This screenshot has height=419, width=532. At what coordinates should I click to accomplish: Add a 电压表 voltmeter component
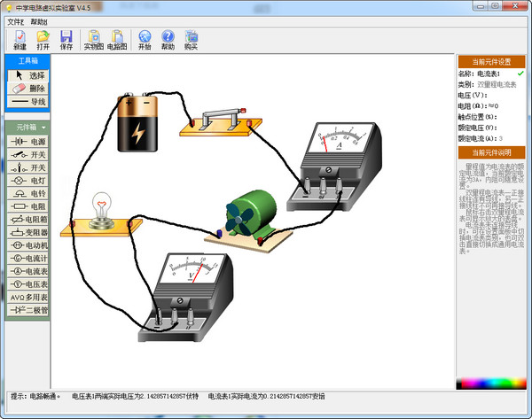click(27, 284)
